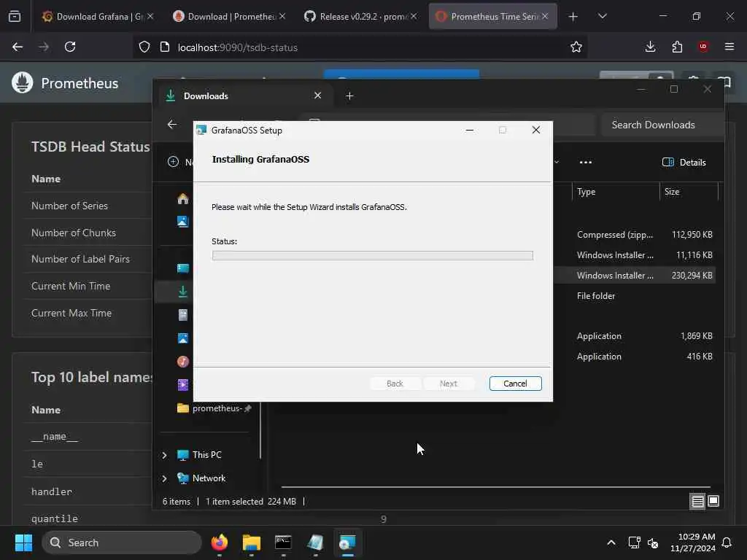Select the 1,869 KB Application row
Screen dimensions: 747x560
[x=634, y=335]
